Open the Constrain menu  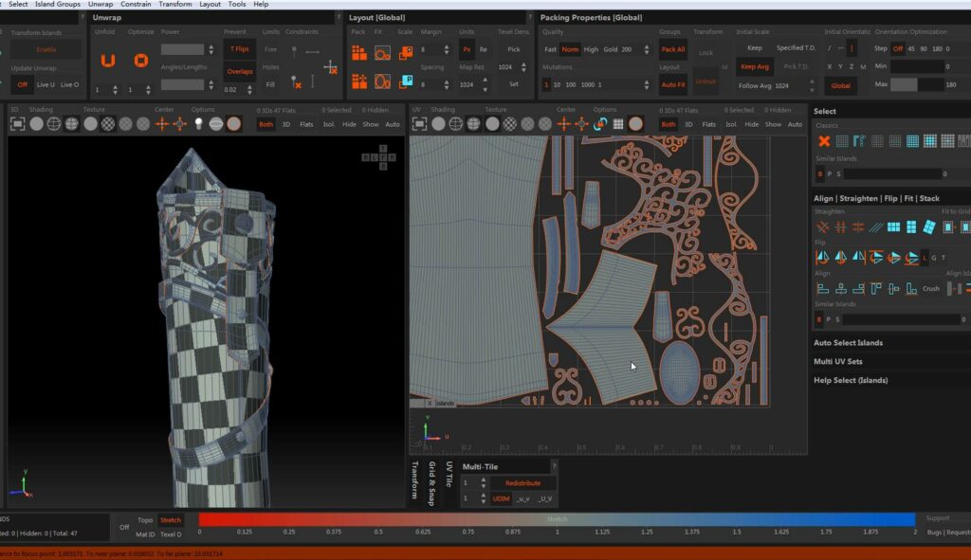[x=136, y=5]
